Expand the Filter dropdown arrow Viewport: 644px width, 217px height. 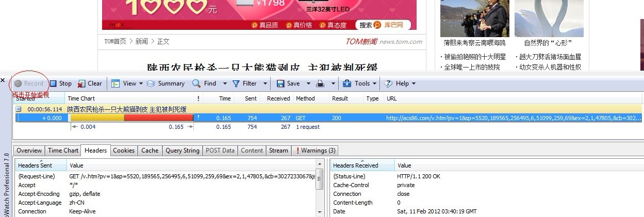(x=265, y=84)
